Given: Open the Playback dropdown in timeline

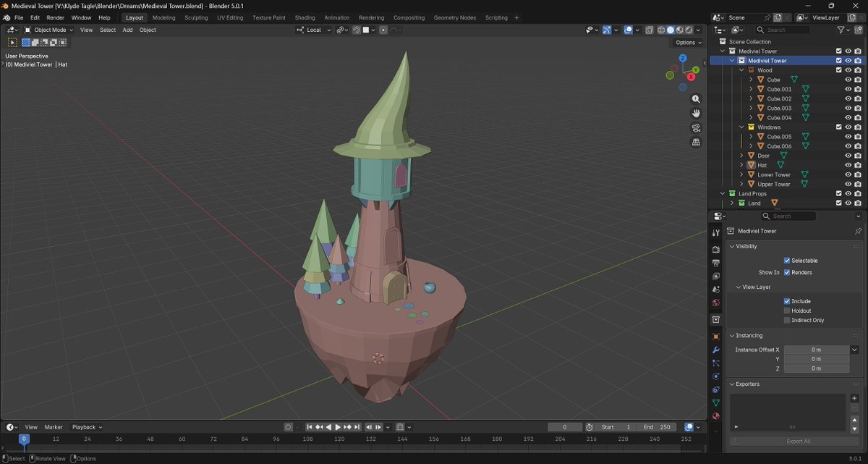Looking at the screenshot, I should [x=87, y=427].
